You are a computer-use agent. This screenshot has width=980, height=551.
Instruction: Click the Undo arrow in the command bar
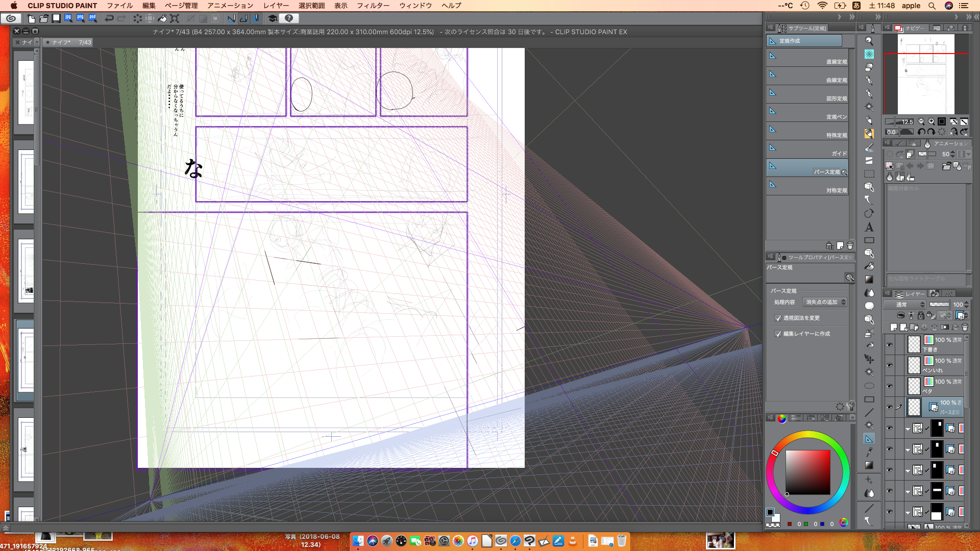(109, 18)
